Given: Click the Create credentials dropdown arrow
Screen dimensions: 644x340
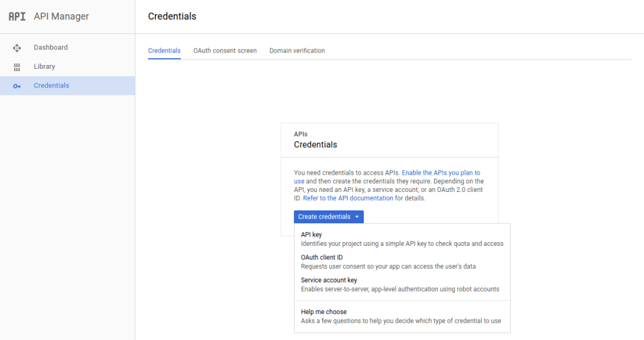Looking at the screenshot, I should (357, 217).
